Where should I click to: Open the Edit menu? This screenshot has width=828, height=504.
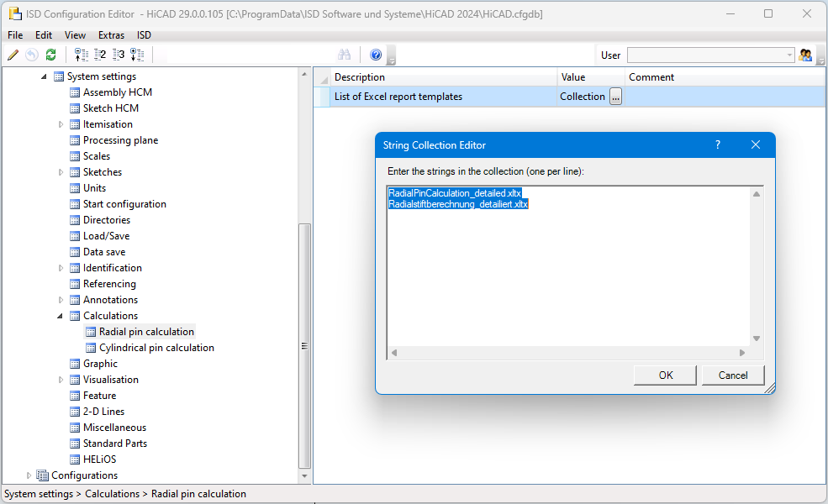[x=44, y=34]
